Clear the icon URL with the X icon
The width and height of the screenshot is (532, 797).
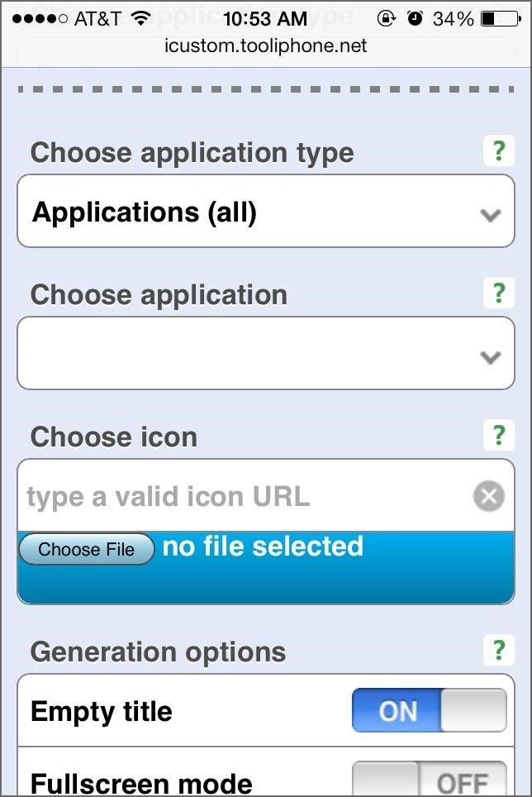(x=488, y=495)
